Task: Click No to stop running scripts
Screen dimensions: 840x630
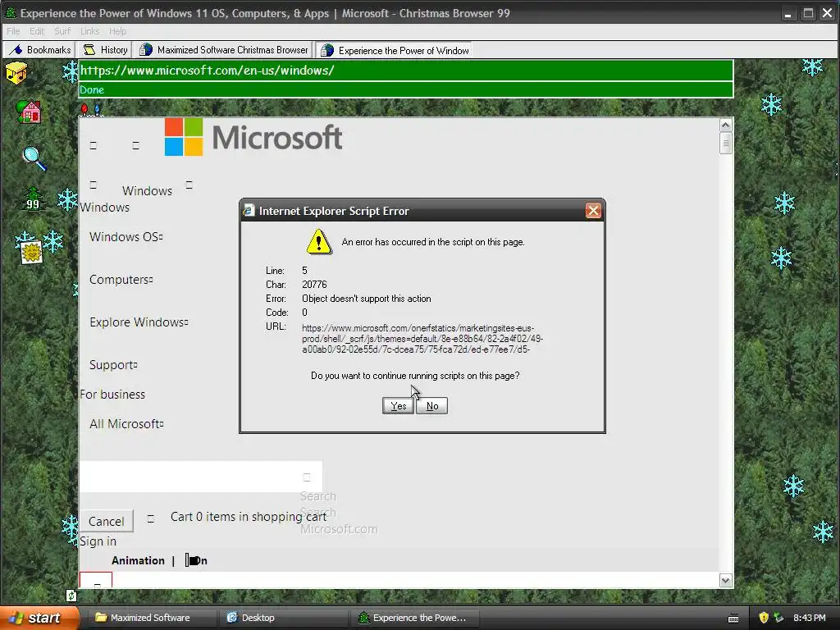Action: click(431, 406)
